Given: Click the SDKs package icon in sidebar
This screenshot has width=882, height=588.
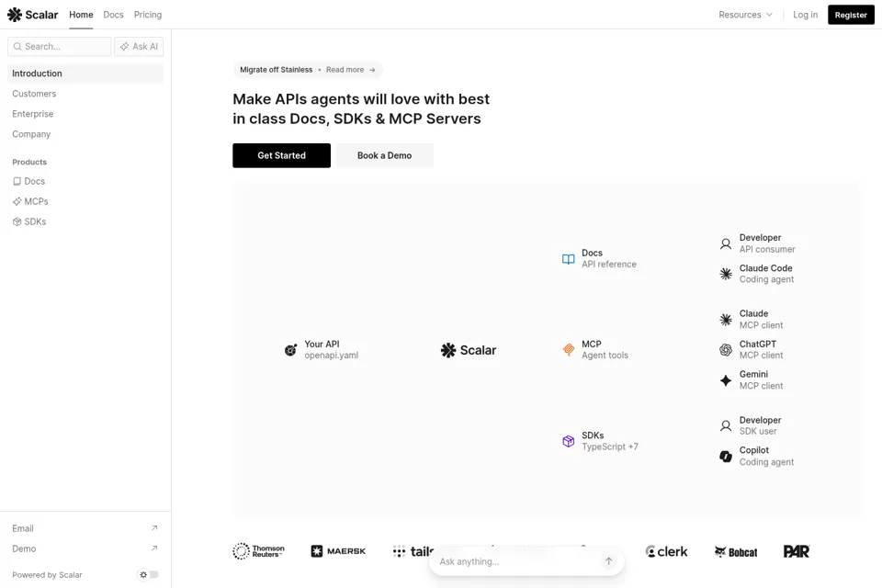Looking at the screenshot, I should click(x=17, y=221).
